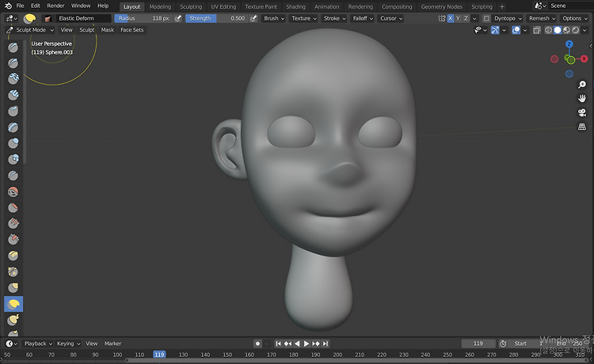Switch to the Sculpting workspace tab
The image size is (594, 364).
coord(191,6)
